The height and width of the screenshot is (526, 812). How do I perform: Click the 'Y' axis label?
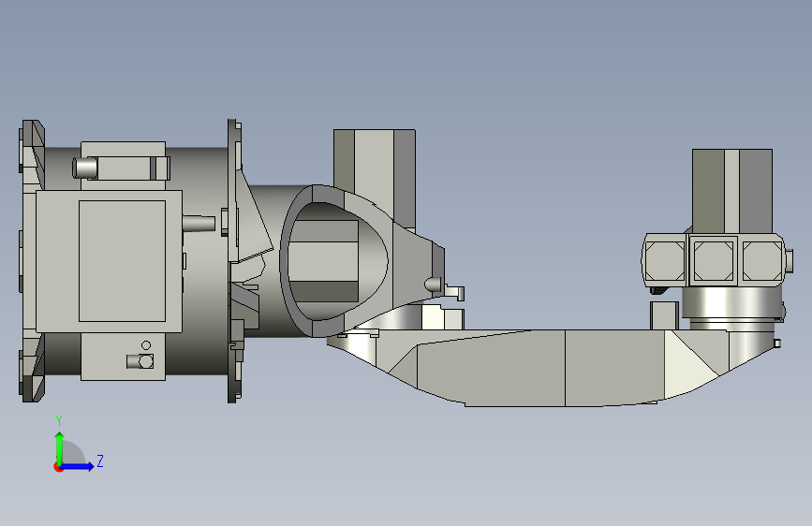(59, 421)
